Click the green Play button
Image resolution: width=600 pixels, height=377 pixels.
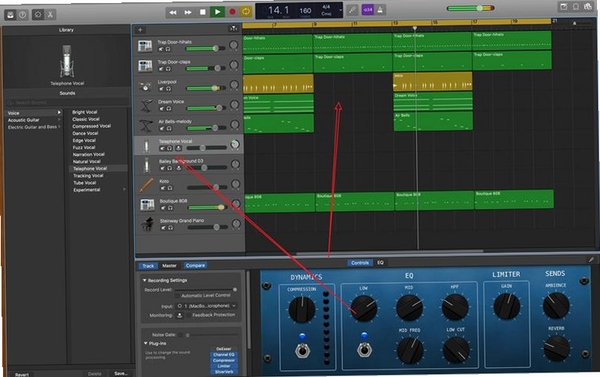tap(217, 12)
